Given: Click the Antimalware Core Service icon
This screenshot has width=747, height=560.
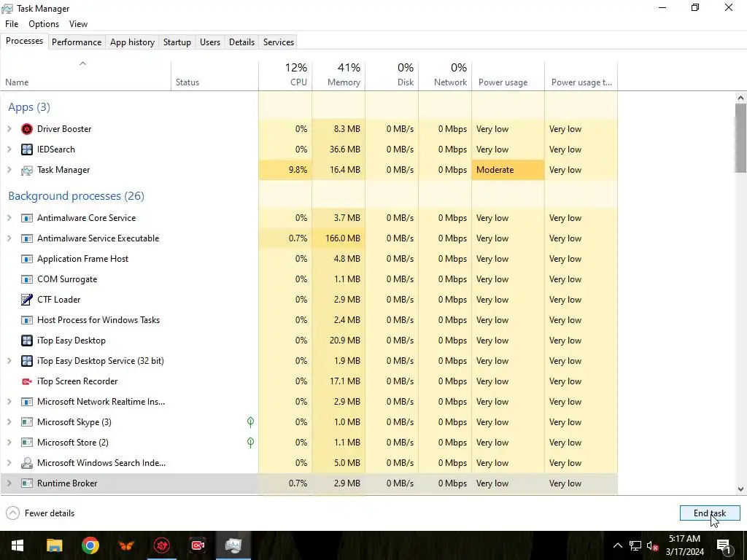Looking at the screenshot, I should pos(27,218).
